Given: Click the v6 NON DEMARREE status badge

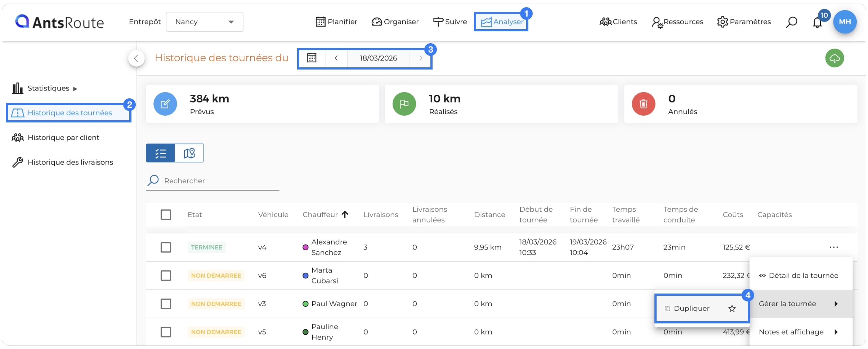Looking at the screenshot, I should click(216, 276).
